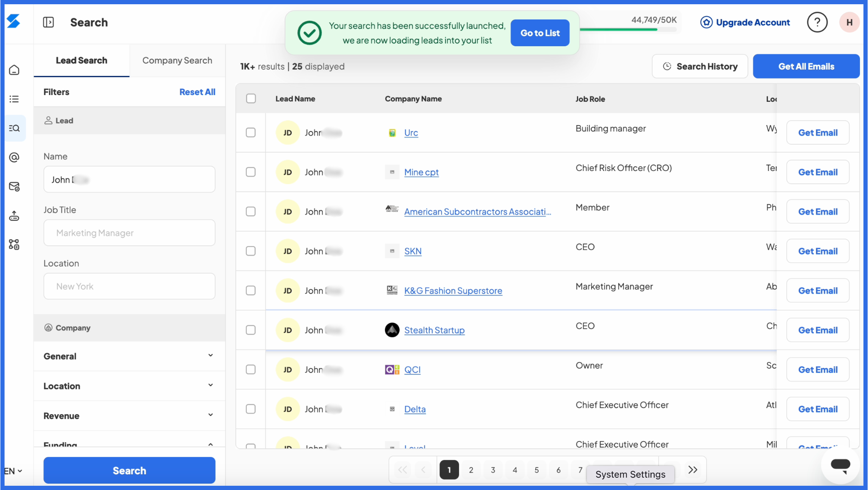Click the Name filter input field
This screenshot has height=490, width=868.
coord(129,179)
